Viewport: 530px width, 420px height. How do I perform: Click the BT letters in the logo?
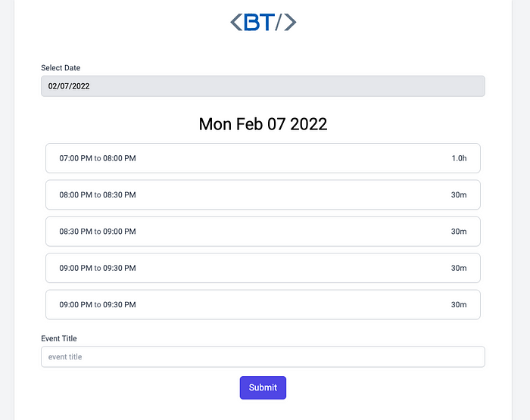pos(259,22)
